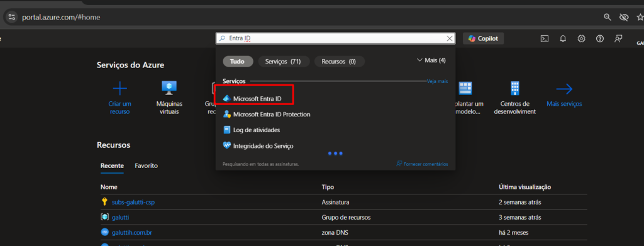
Task: Click the zona DNS type cell of galuttih.com.br
Action: [x=335, y=232]
